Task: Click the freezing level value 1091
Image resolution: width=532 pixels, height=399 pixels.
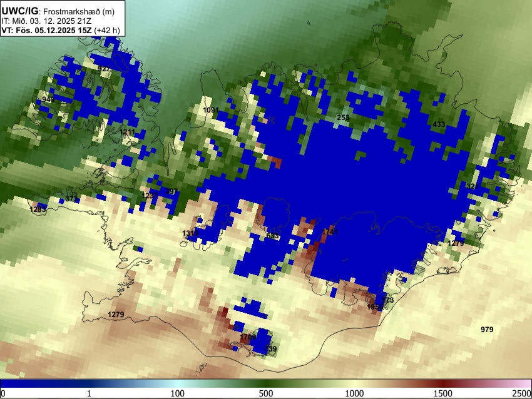Action: tap(211, 110)
